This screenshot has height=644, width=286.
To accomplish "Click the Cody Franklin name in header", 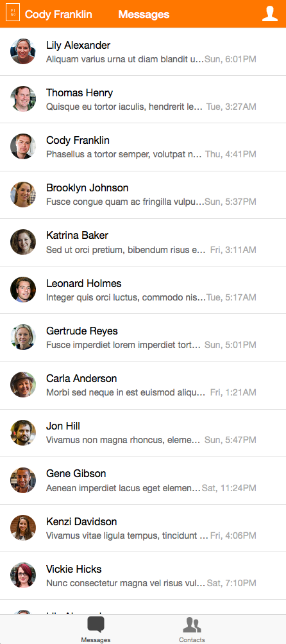I will pyautogui.click(x=59, y=14).
